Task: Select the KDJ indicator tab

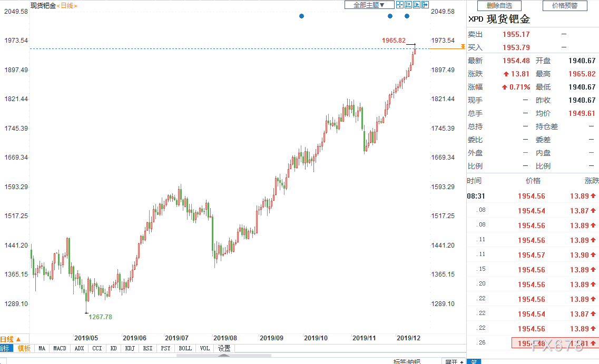Action: coord(130,348)
